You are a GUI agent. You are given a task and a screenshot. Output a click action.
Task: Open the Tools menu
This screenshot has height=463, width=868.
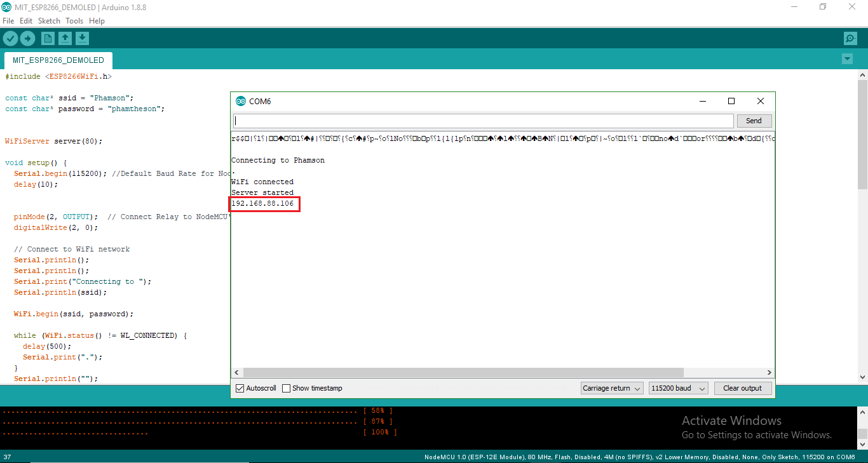[x=74, y=21]
